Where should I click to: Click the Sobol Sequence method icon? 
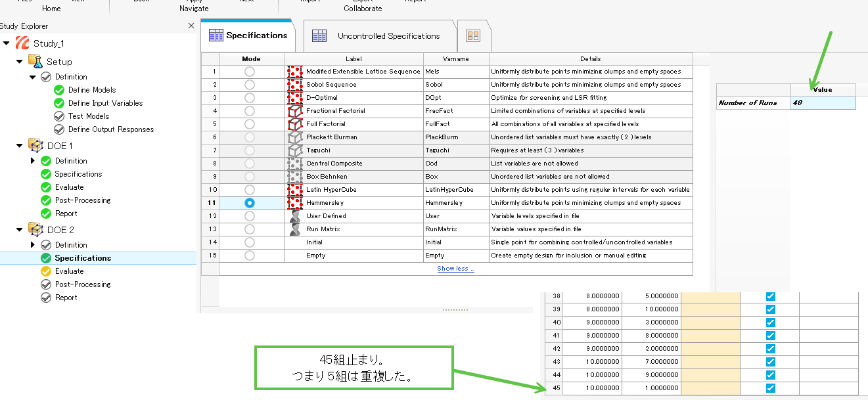pyautogui.click(x=295, y=85)
